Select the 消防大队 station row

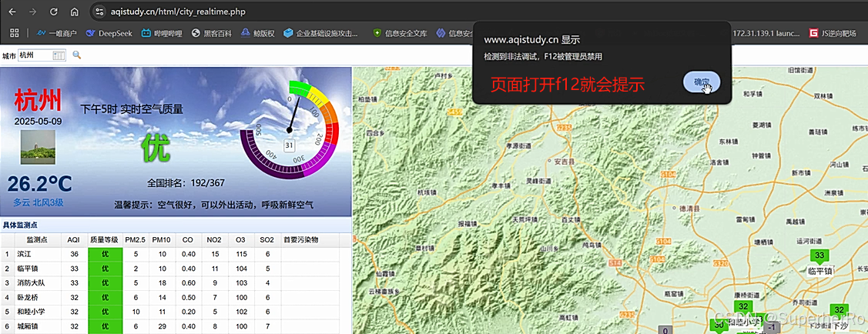pyautogui.click(x=169, y=283)
